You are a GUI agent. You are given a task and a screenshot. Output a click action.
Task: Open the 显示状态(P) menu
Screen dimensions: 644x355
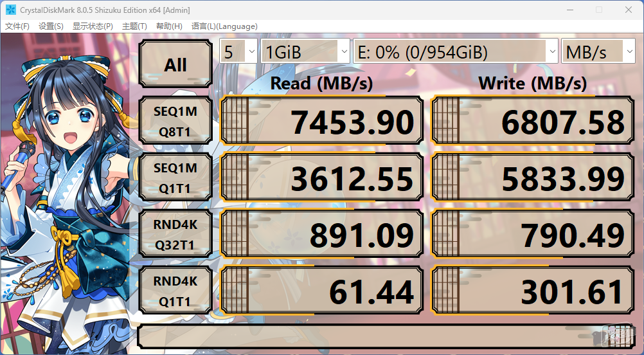[93, 26]
